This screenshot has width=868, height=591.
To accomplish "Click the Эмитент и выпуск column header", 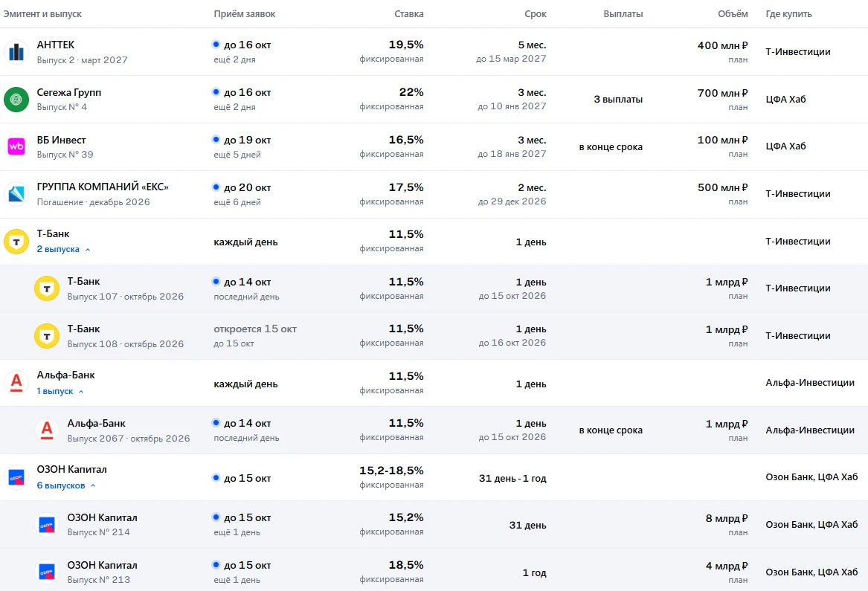I will tap(42, 14).
